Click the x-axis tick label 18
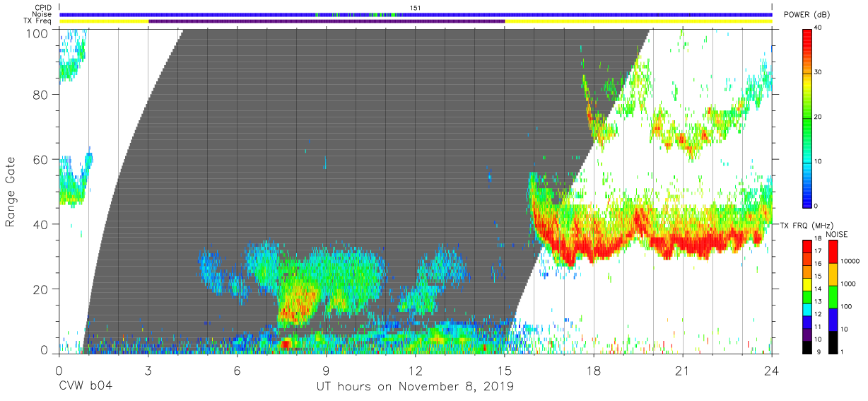This screenshot has width=868, height=401. click(x=594, y=371)
